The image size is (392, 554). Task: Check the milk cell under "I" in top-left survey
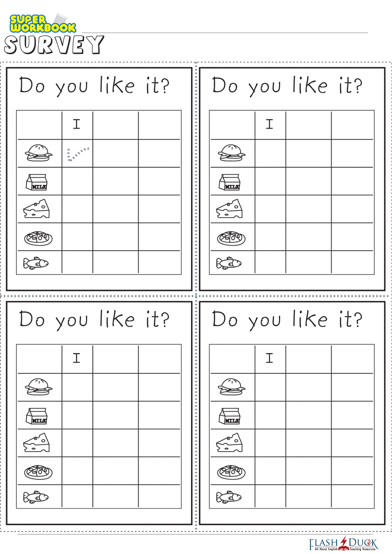[x=77, y=181]
